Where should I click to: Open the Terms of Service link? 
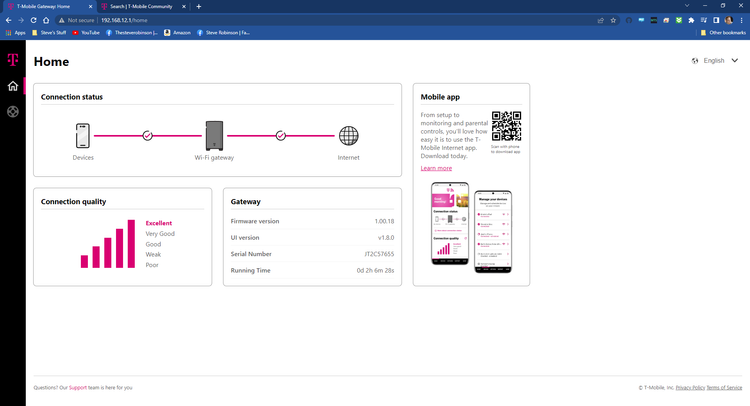tap(724, 388)
